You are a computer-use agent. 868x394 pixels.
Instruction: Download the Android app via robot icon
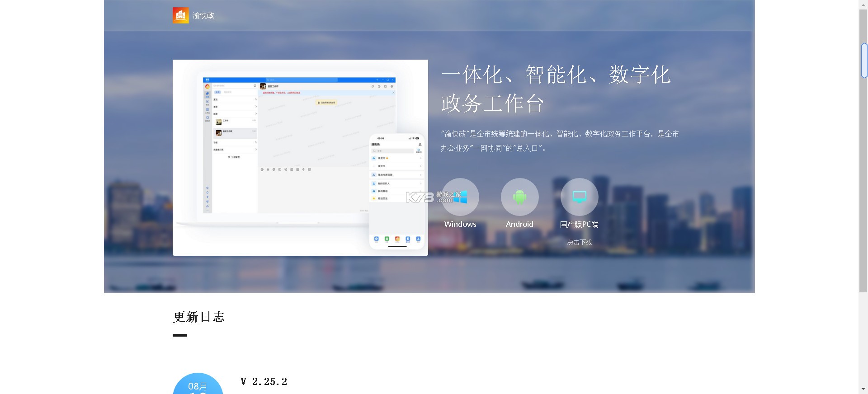click(x=520, y=197)
